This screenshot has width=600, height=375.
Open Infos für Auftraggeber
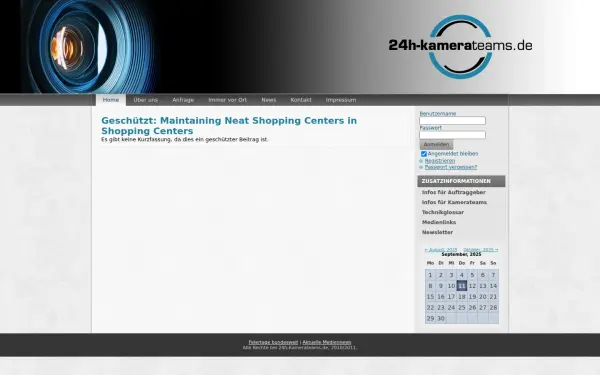pyautogui.click(x=454, y=192)
